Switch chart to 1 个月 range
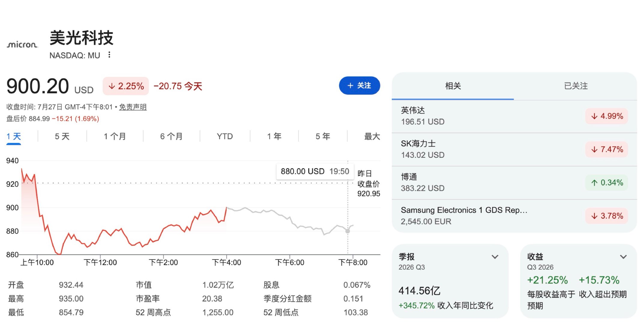Screen dimensions: 644x324 [x=115, y=136]
